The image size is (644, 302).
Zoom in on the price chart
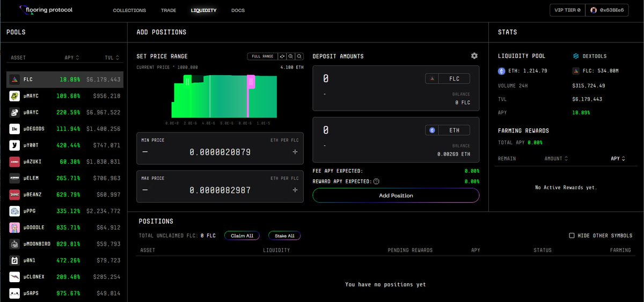click(290, 56)
